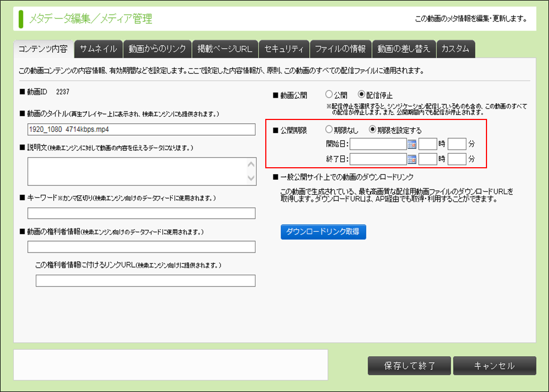Open the end date calendar picker
Viewport: 549px width, 392px height.
[x=412, y=159]
